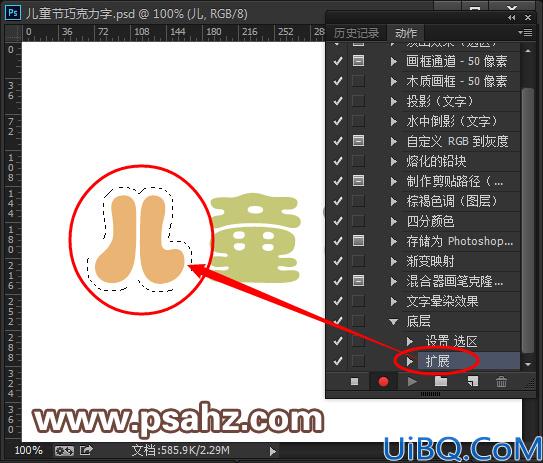
Task: Select the 混合器画笔克隆 action
Action: tap(455, 281)
